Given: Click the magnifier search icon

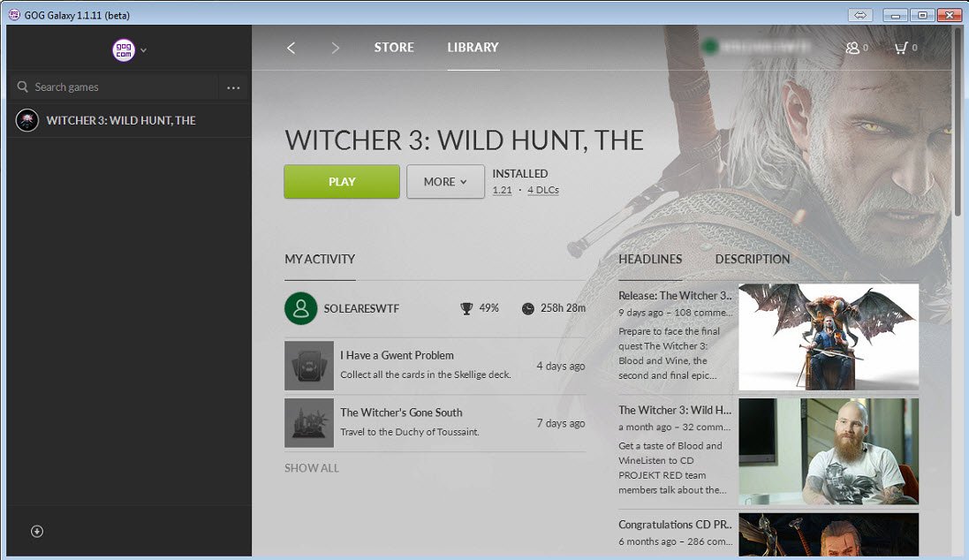Looking at the screenshot, I should tap(22, 87).
